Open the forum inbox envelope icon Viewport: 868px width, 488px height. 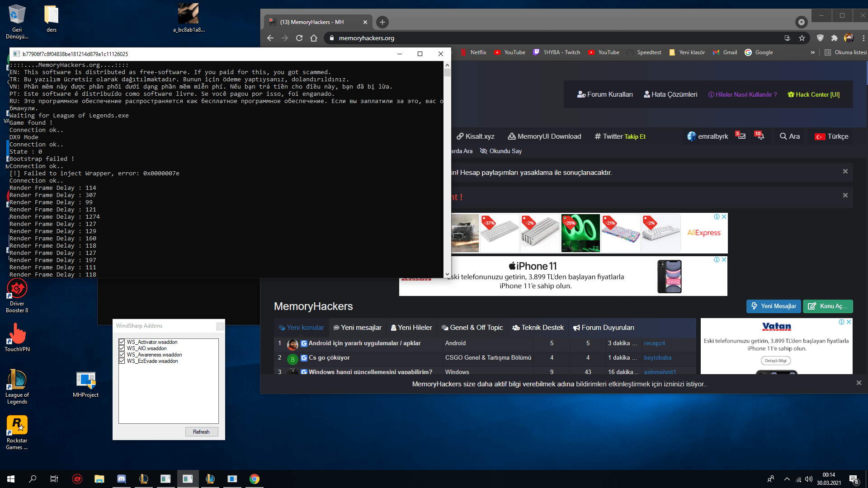(x=741, y=136)
